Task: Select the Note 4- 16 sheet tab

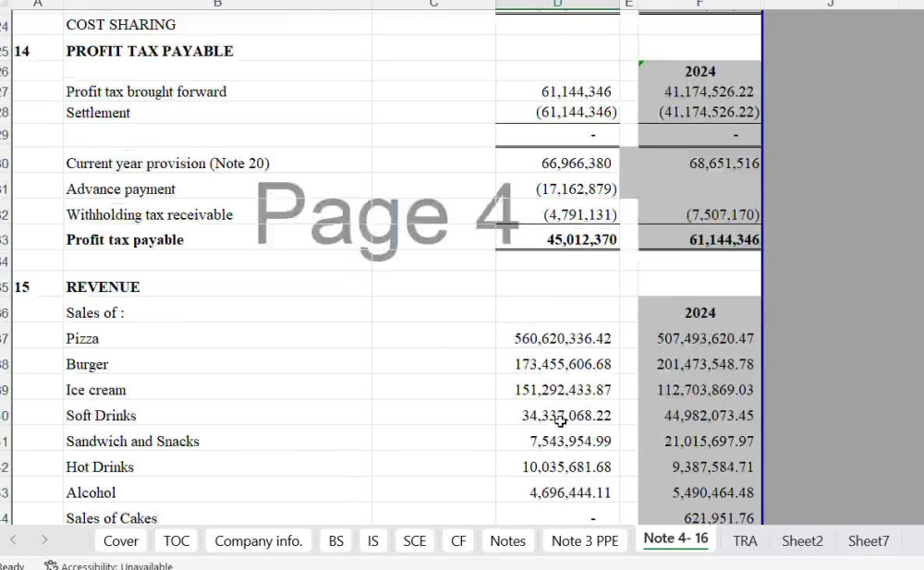Action: click(675, 539)
